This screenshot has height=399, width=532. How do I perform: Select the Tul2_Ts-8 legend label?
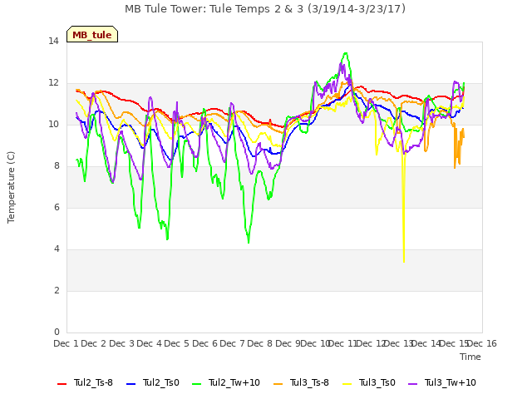point(93,382)
